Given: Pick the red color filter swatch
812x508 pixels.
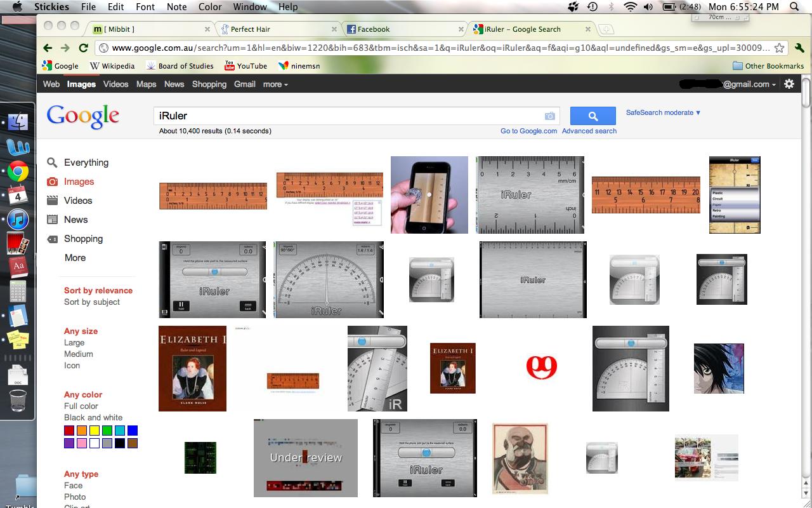Looking at the screenshot, I should tap(69, 431).
